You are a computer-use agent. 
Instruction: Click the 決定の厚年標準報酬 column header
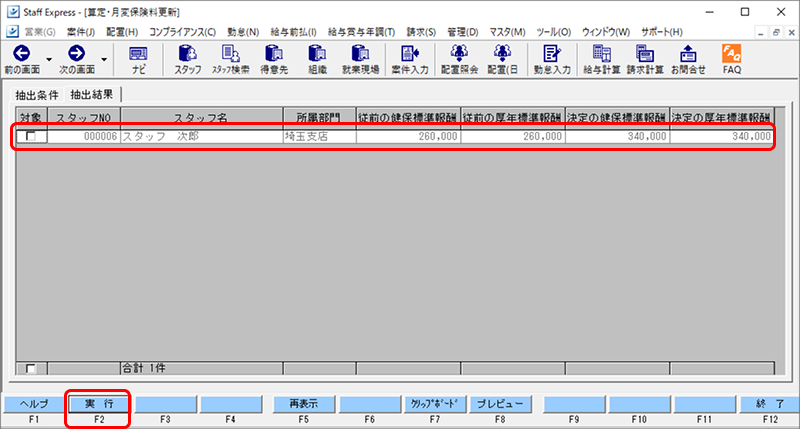pyautogui.click(x=722, y=118)
